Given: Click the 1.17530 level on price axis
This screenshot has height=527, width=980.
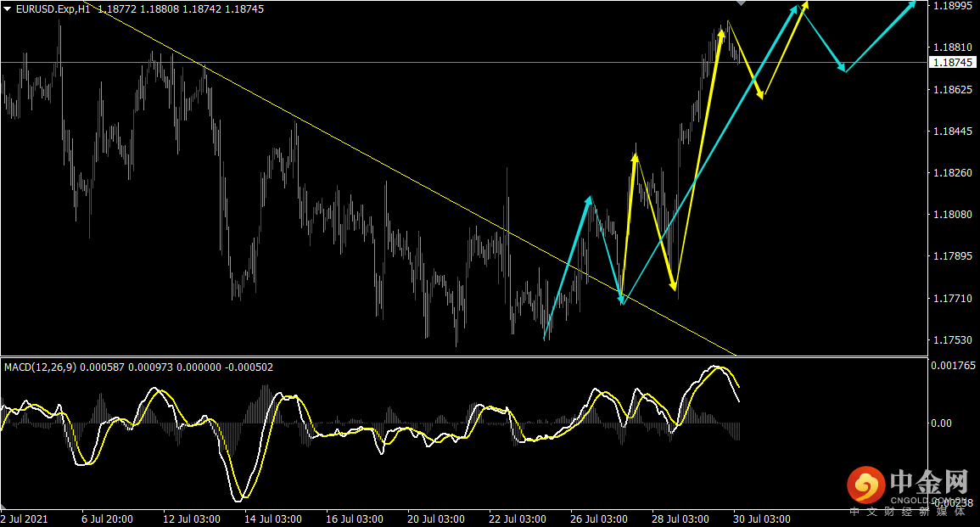Looking at the screenshot, I should pyautogui.click(x=953, y=340).
